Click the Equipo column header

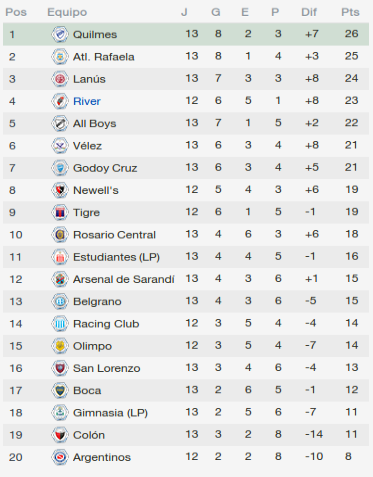(x=67, y=12)
